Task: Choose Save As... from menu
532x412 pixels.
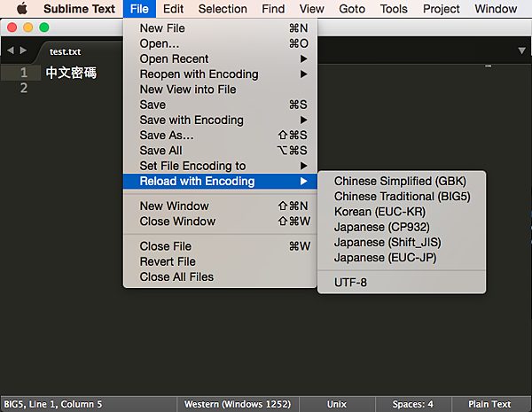Action: (220, 135)
